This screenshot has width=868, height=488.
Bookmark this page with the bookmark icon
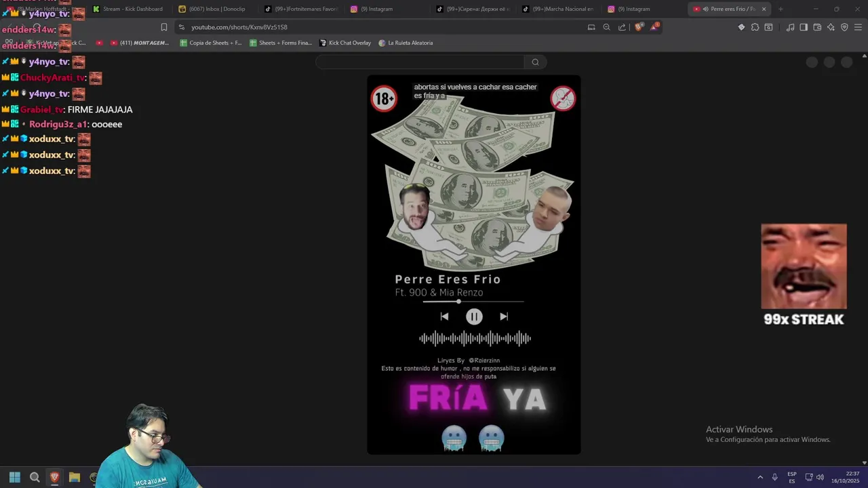163,27
